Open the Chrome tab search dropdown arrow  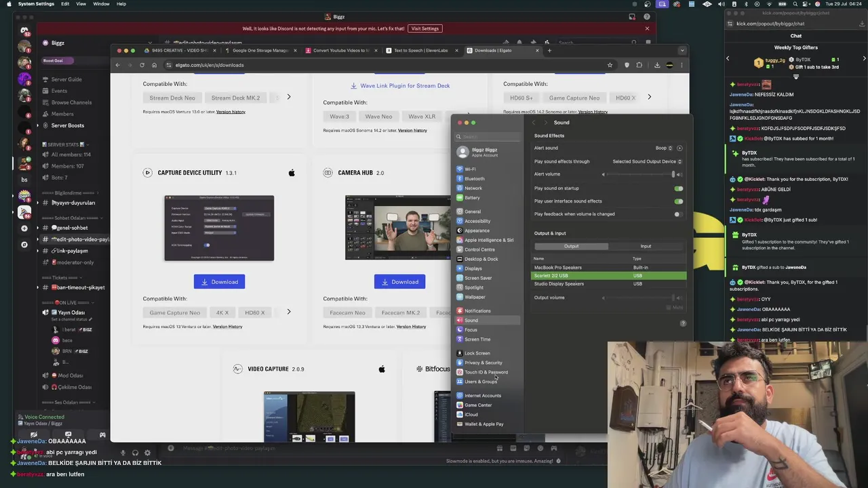click(x=682, y=50)
